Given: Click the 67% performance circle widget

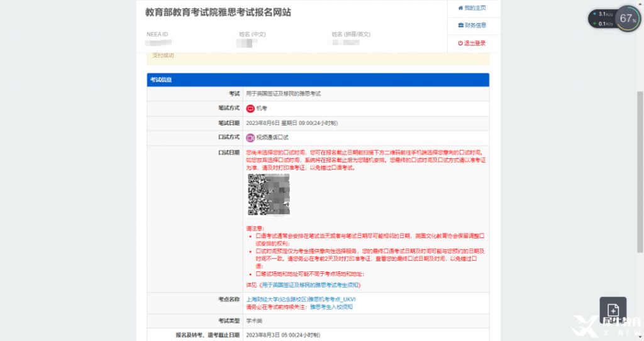Looking at the screenshot, I should click(628, 18).
